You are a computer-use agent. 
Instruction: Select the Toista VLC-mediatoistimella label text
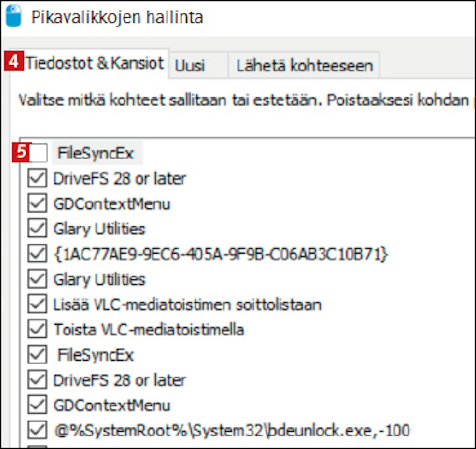tap(149, 329)
